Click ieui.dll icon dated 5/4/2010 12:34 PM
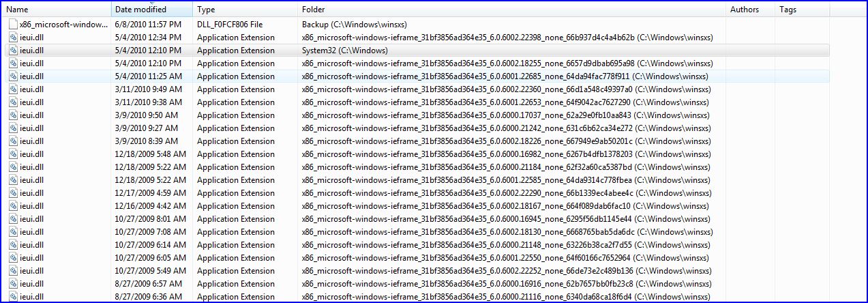The height and width of the screenshot is (303, 868). pos(13,38)
